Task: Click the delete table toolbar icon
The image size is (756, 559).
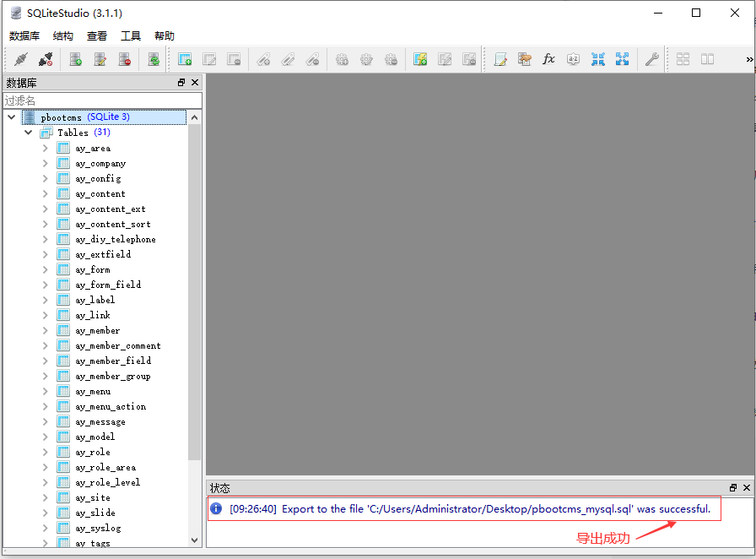Action: pos(234,59)
